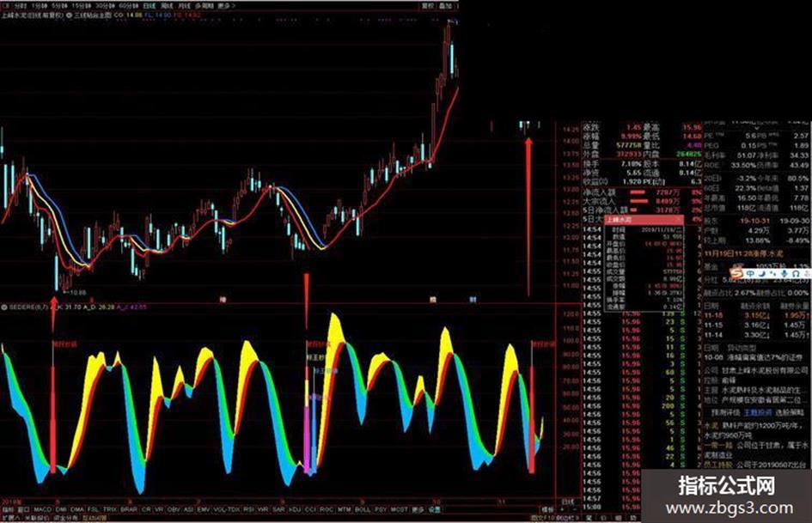Apply the MTM indicator
This screenshot has width=812, height=523.
coord(345,509)
